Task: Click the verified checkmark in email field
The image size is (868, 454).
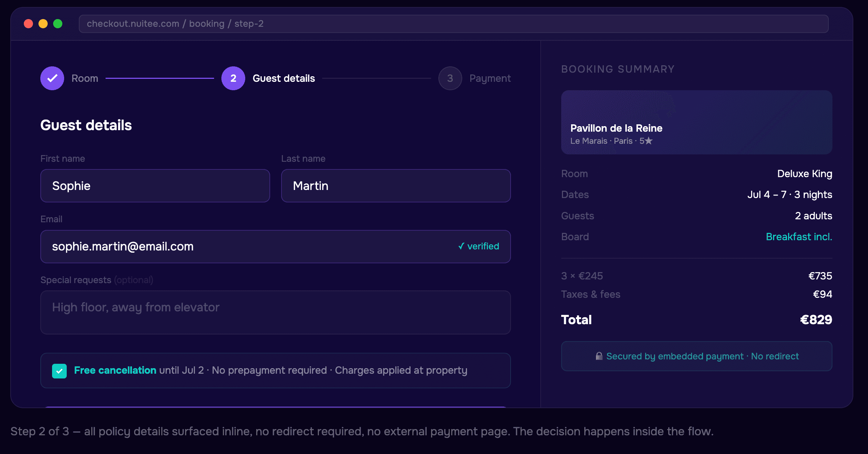Action: (x=461, y=246)
